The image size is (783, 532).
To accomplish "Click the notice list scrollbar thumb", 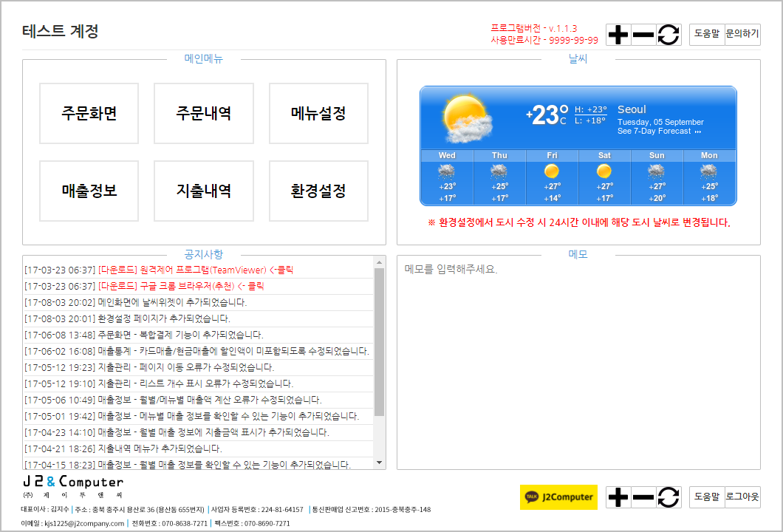I will coord(379,342).
